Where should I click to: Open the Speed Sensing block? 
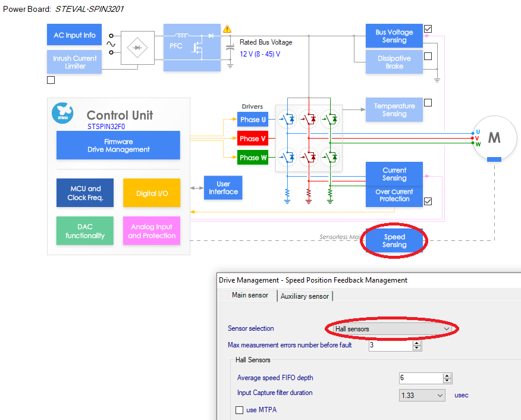pos(394,240)
